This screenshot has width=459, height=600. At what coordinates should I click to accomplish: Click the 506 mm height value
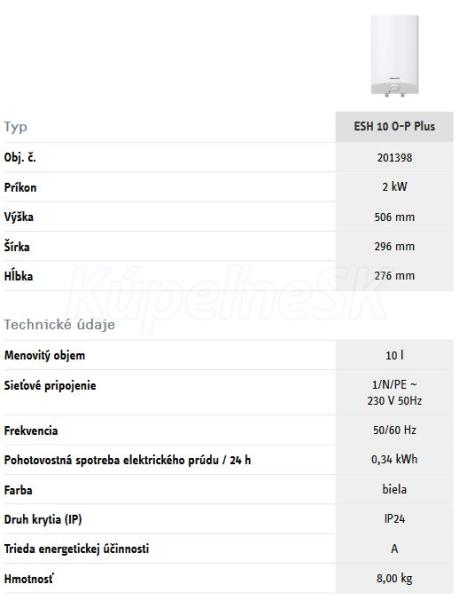[394, 217]
